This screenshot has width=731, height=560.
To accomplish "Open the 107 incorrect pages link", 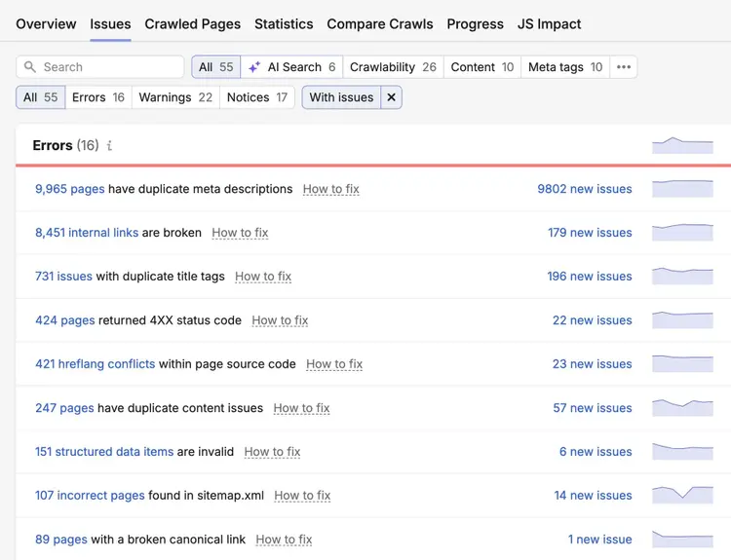I will [x=90, y=496].
